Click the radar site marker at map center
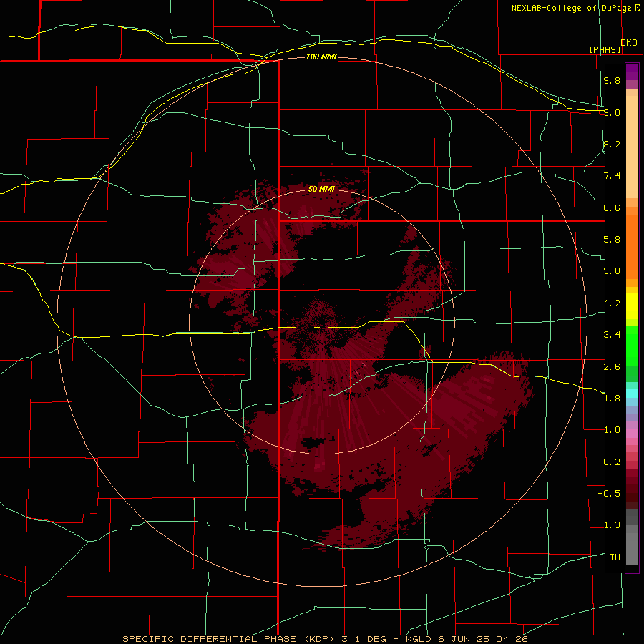The image size is (644, 644). pos(321,323)
